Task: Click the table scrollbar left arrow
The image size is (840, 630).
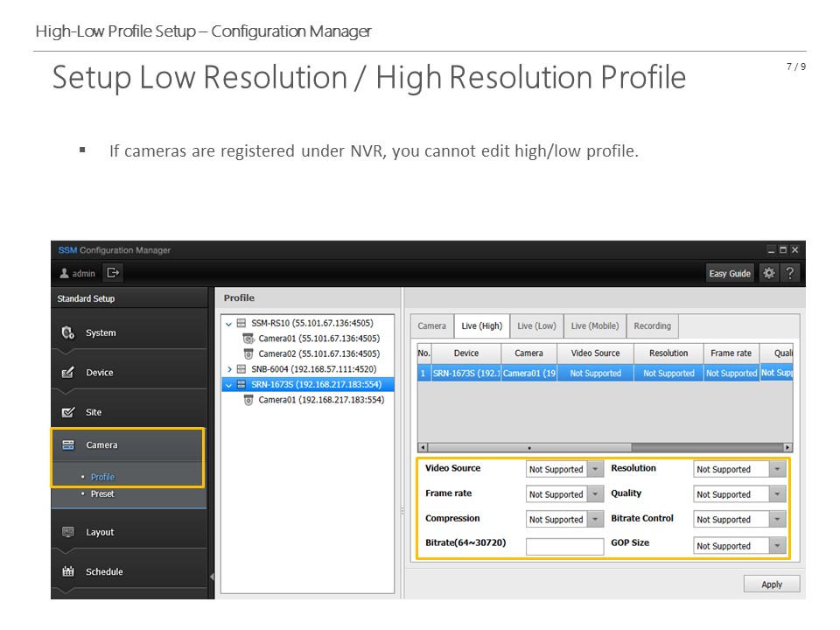Action: [x=423, y=447]
